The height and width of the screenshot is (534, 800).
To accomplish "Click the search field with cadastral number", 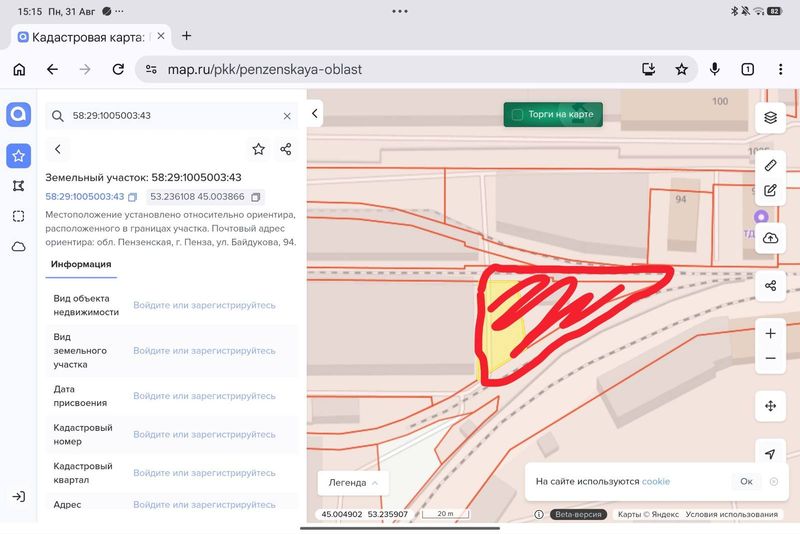I will pos(172,116).
